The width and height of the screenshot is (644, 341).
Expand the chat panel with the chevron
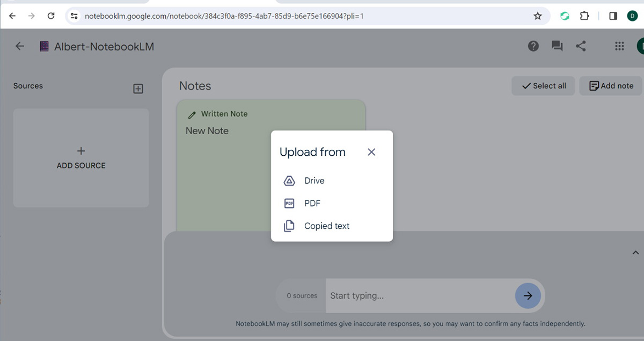click(x=635, y=252)
